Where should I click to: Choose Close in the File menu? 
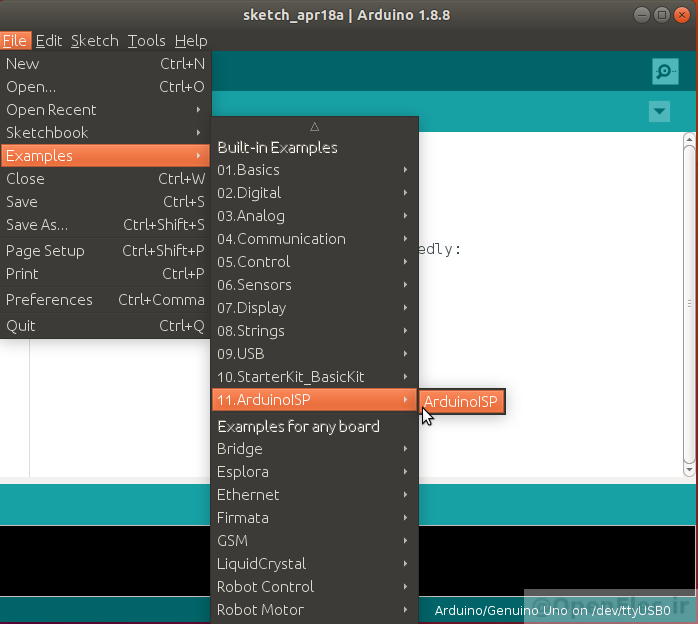106,179
